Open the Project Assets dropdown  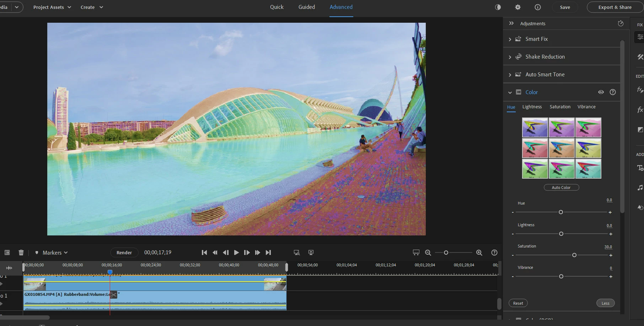[52, 7]
